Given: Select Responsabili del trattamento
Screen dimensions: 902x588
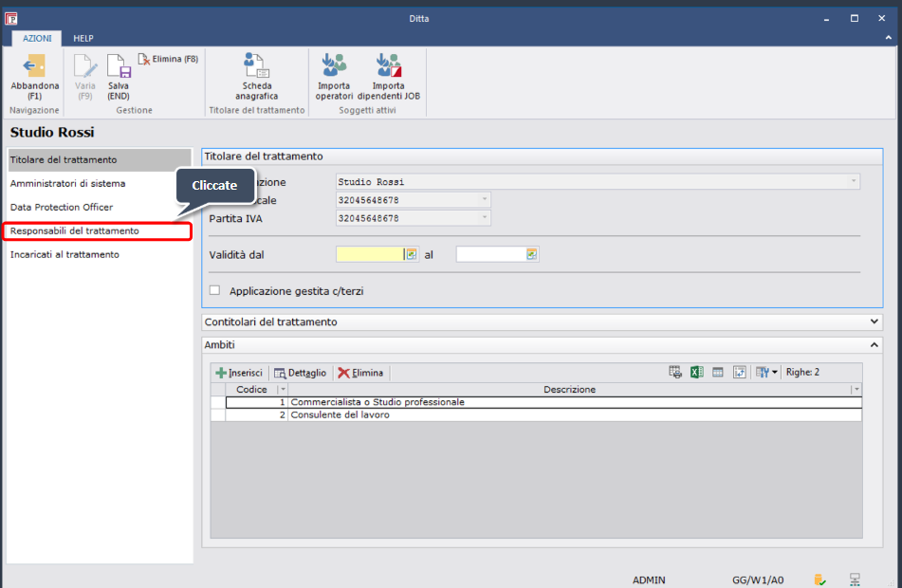Looking at the screenshot, I should (x=97, y=230).
